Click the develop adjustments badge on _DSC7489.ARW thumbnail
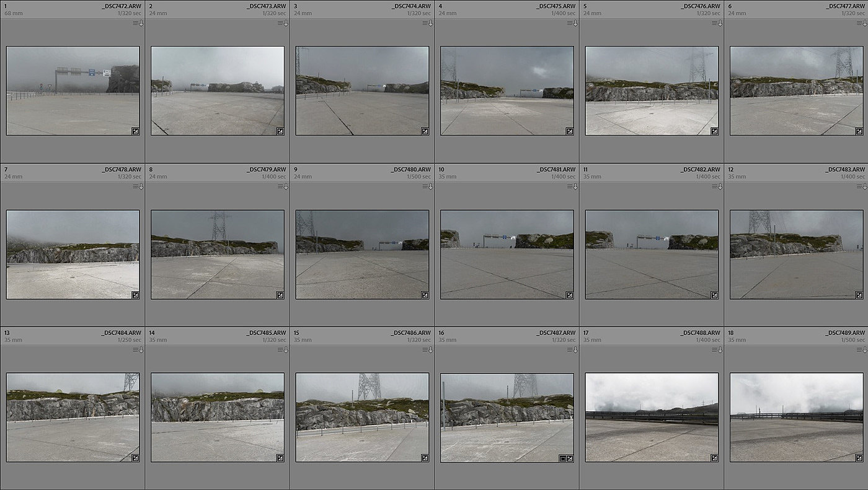The image size is (868, 490). click(859, 458)
